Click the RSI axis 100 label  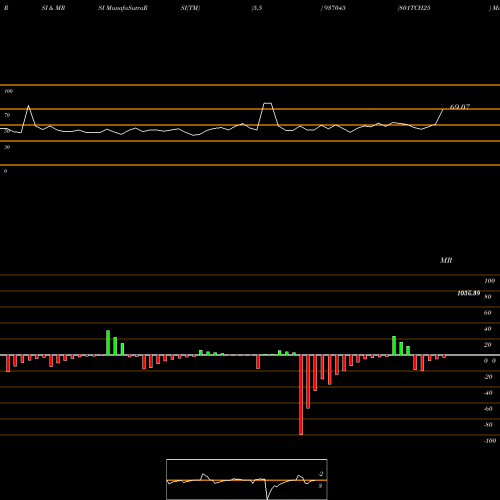8,91
